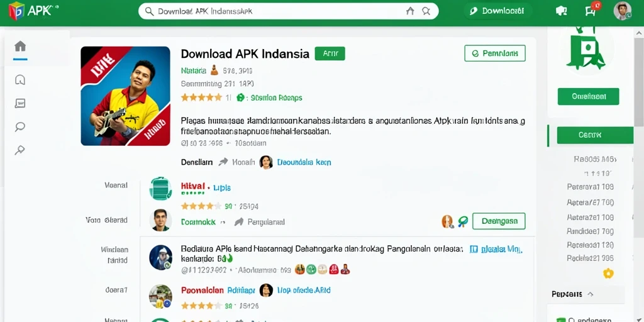Click the yellow gear icon in right panel
This screenshot has height=322, width=644.
point(608,274)
